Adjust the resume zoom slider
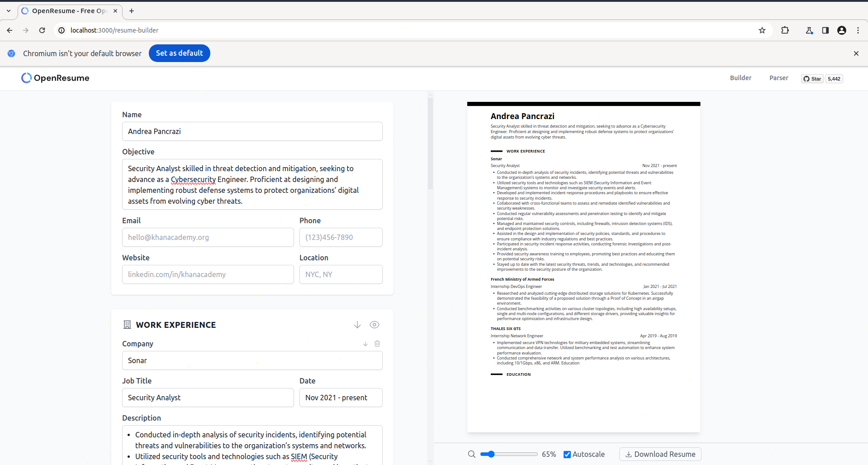This screenshot has width=868, height=465. click(491, 454)
